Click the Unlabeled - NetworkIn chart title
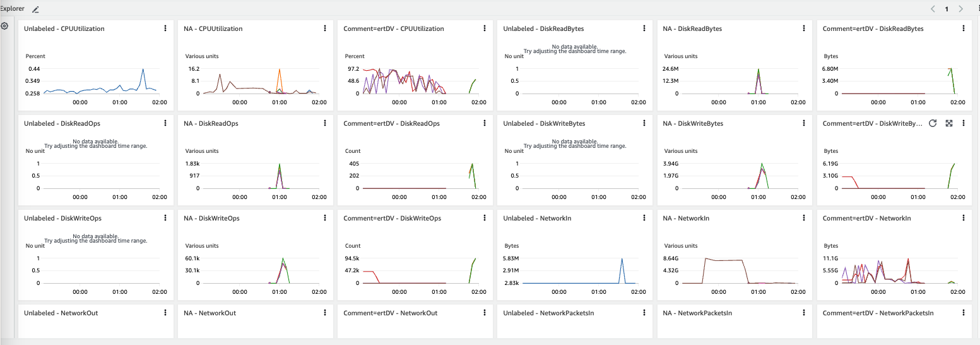Image resolution: width=980 pixels, height=345 pixels. [x=538, y=218]
